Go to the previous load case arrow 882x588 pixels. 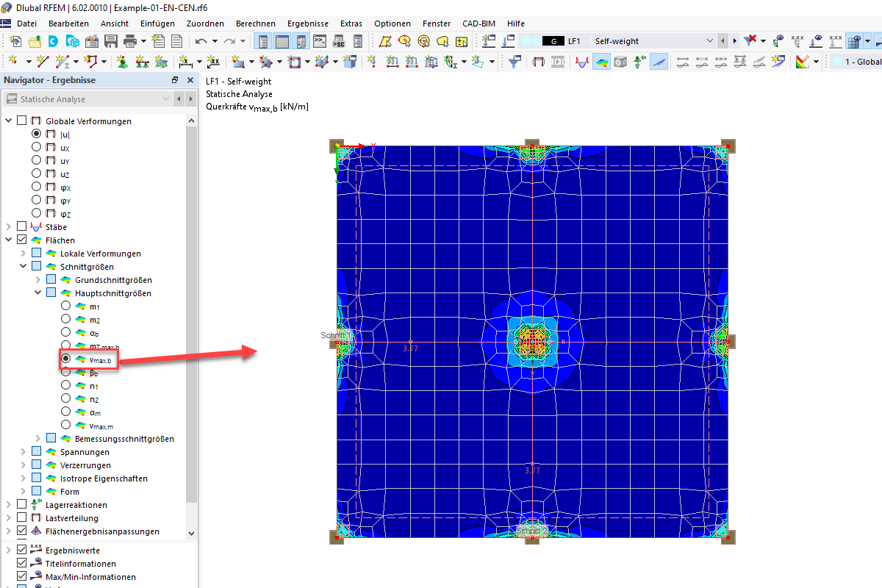723,41
